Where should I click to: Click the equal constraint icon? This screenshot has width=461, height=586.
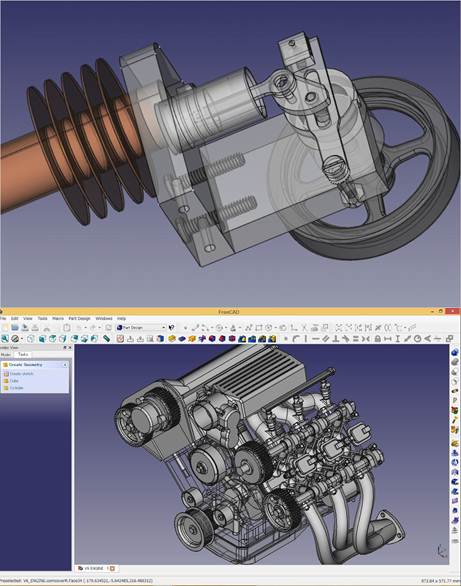pos(355,339)
